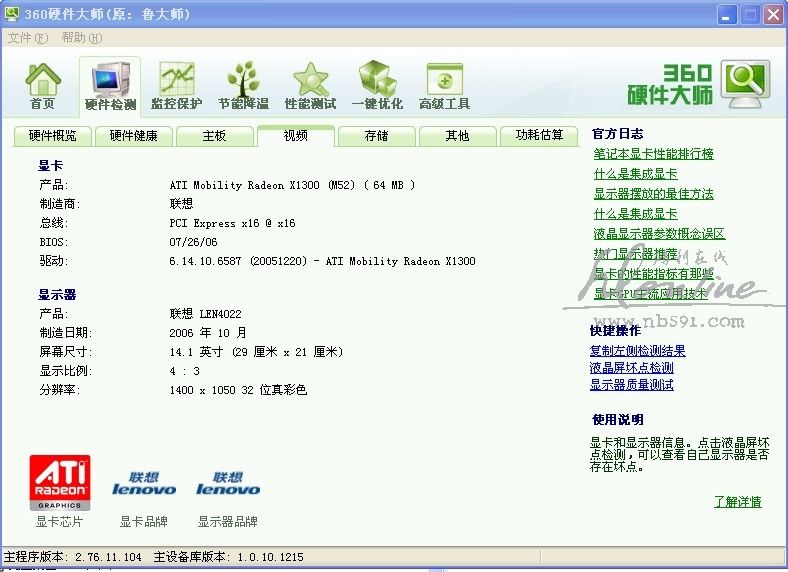Open the 文件(F) menu
Viewport: 788px width, 572px height.
point(28,38)
